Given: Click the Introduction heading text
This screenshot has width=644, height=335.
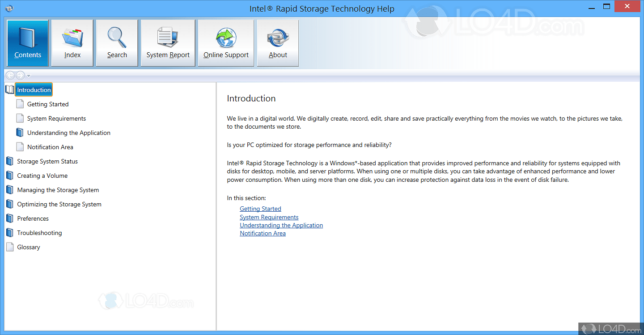Looking at the screenshot, I should (251, 98).
